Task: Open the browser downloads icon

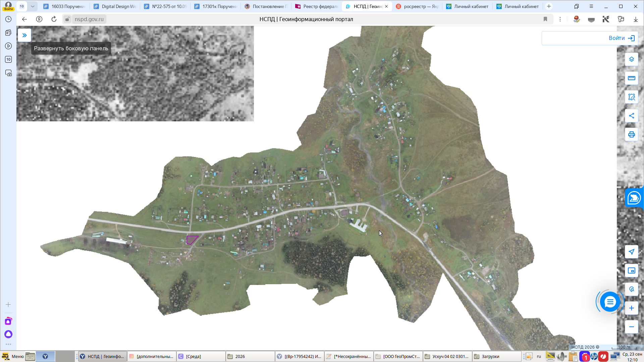Action: click(636, 19)
